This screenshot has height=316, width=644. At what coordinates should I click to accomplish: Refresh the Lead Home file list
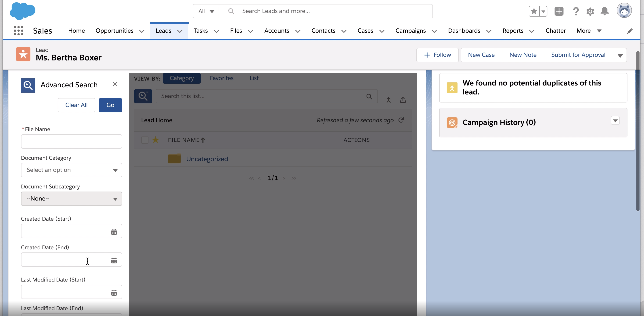coord(401,120)
